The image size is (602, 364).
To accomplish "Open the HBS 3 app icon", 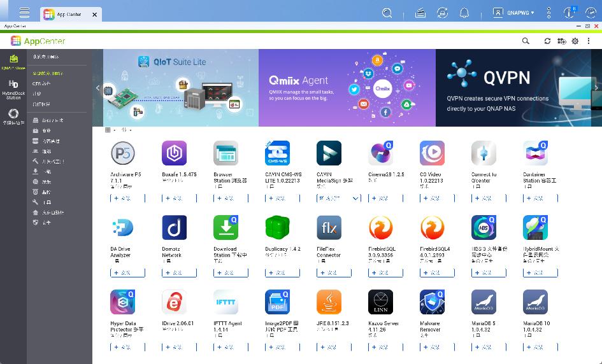I will click(484, 227).
